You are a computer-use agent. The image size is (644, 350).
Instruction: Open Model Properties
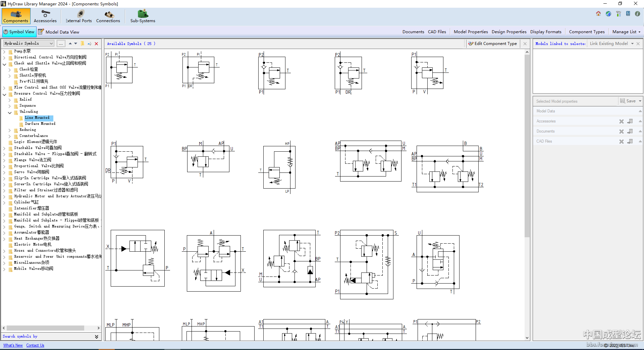pos(471,32)
